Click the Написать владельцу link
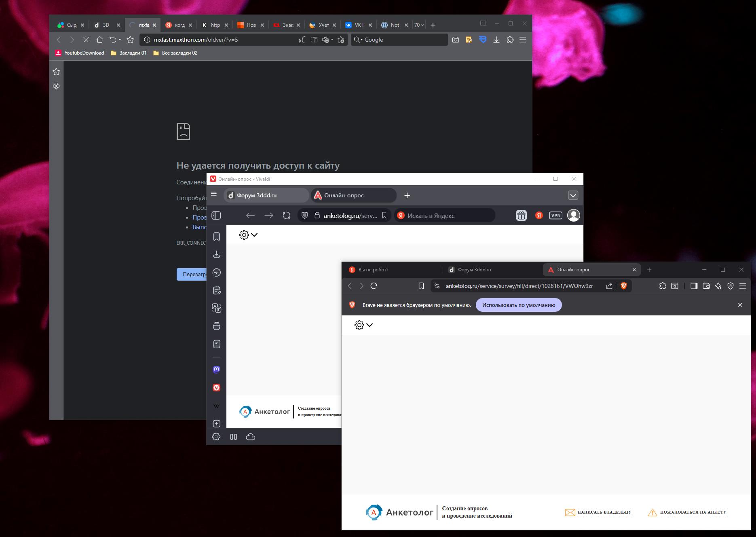 coord(598,512)
